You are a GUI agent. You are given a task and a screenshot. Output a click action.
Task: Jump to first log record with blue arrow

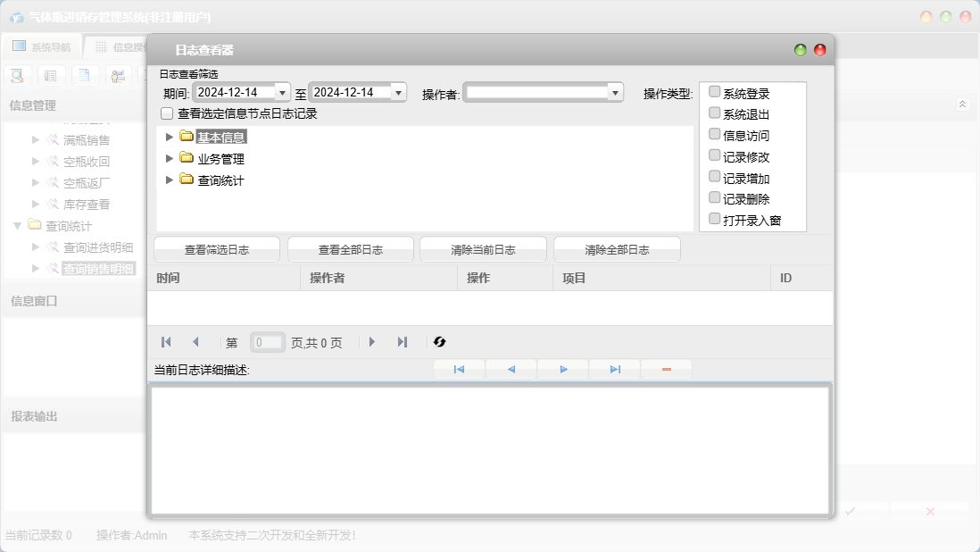pos(459,370)
